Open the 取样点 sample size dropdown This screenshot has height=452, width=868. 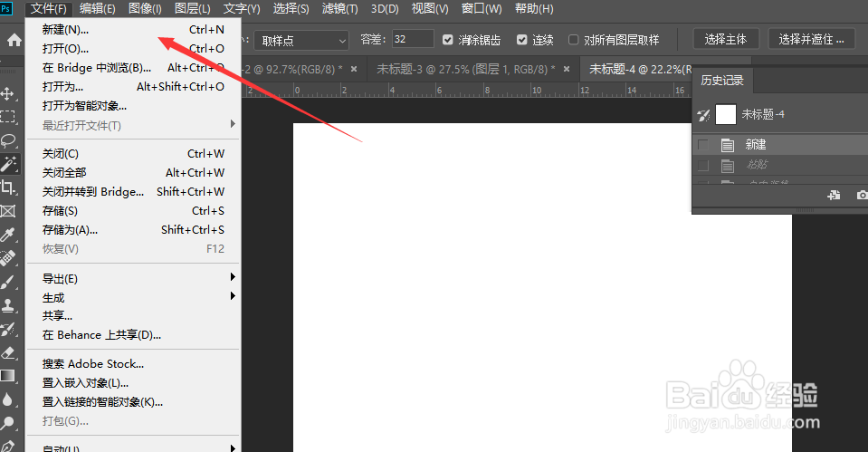coord(301,41)
